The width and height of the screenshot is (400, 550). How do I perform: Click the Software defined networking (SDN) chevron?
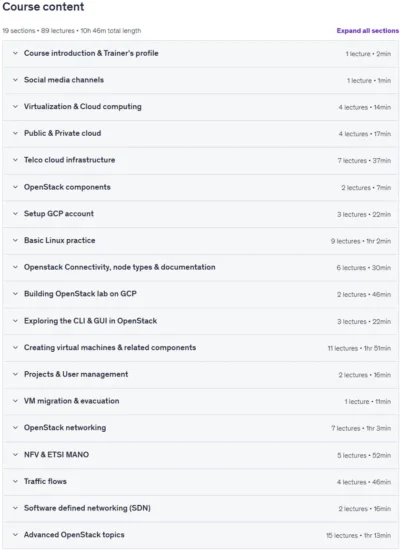click(15, 508)
